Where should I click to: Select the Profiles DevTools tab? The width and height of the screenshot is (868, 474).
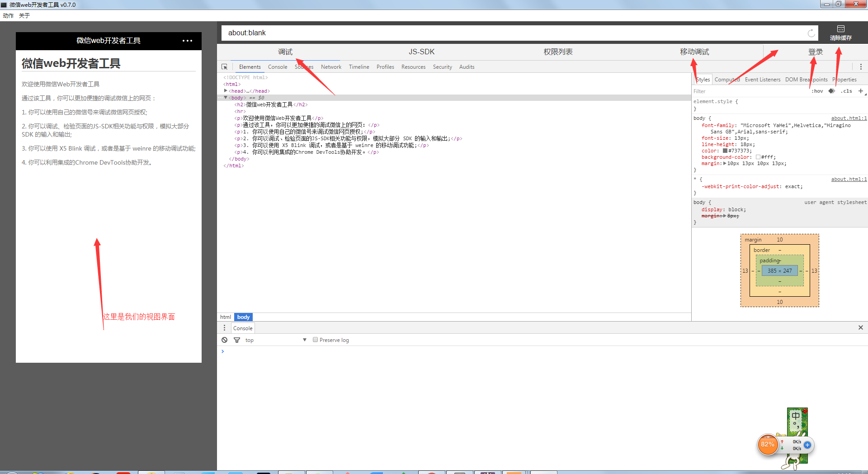tap(385, 67)
